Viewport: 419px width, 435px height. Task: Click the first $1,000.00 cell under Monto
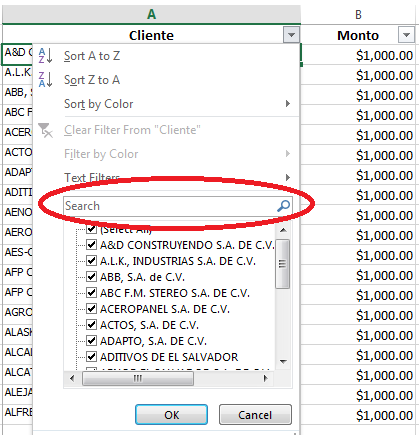358,55
